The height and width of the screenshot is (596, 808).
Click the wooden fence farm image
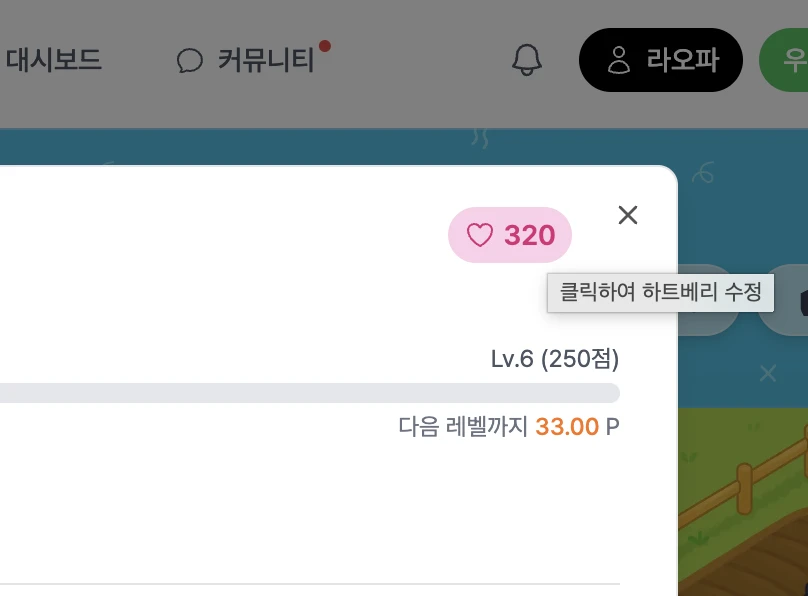click(743, 502)
